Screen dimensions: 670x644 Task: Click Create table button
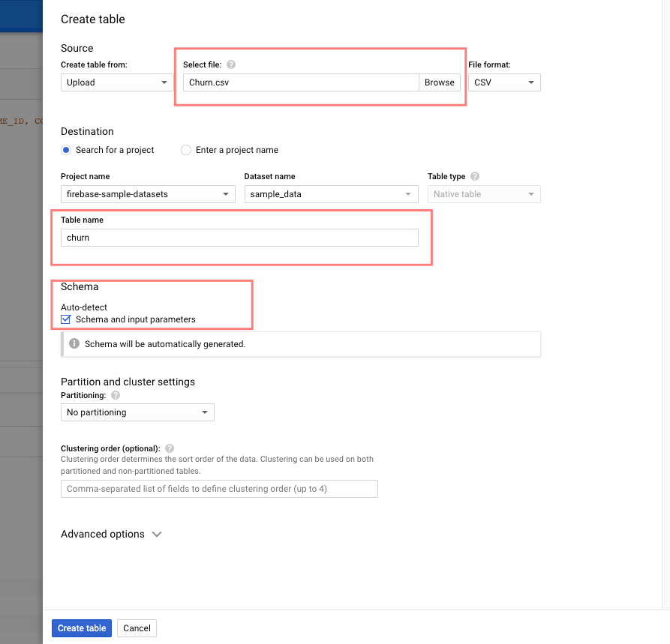(82, 628)
